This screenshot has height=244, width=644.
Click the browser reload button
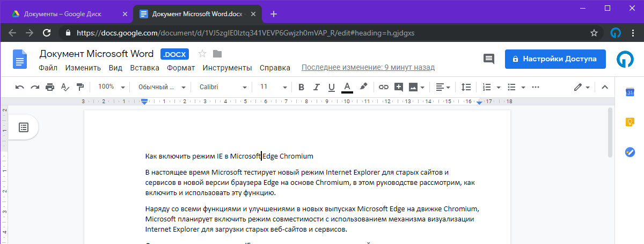click(x=47, y=33)
